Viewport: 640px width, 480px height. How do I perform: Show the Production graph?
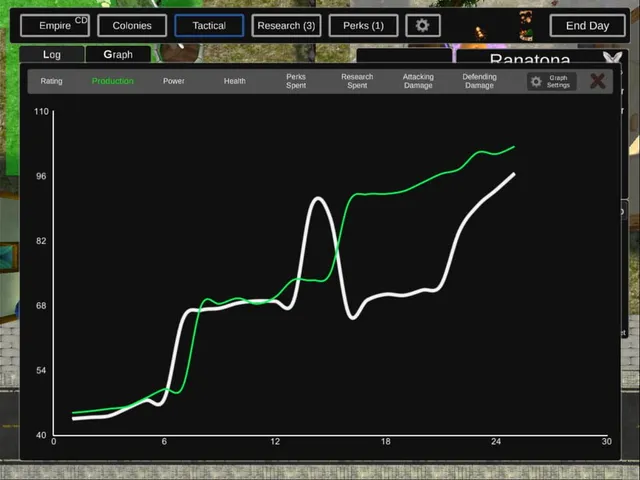coord(113,81)
